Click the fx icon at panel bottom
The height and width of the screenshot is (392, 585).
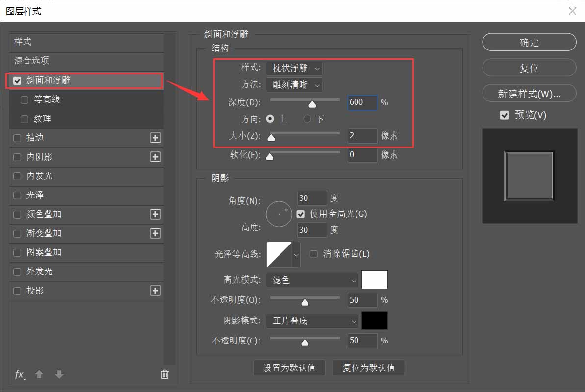(20, 374)
